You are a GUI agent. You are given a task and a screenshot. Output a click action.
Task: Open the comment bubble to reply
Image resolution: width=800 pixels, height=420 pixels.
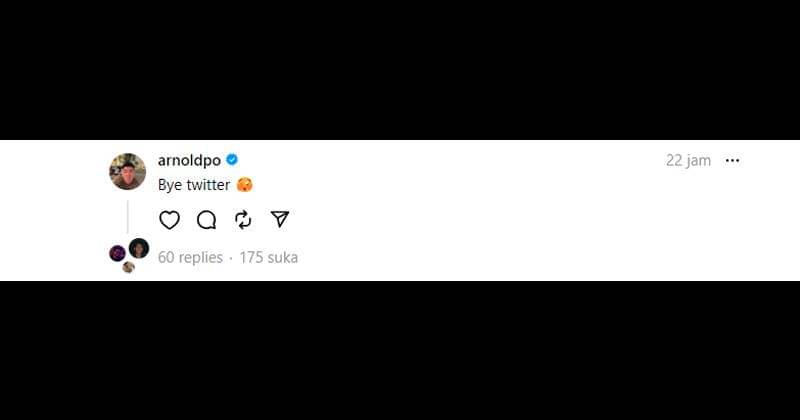(207, 220)
